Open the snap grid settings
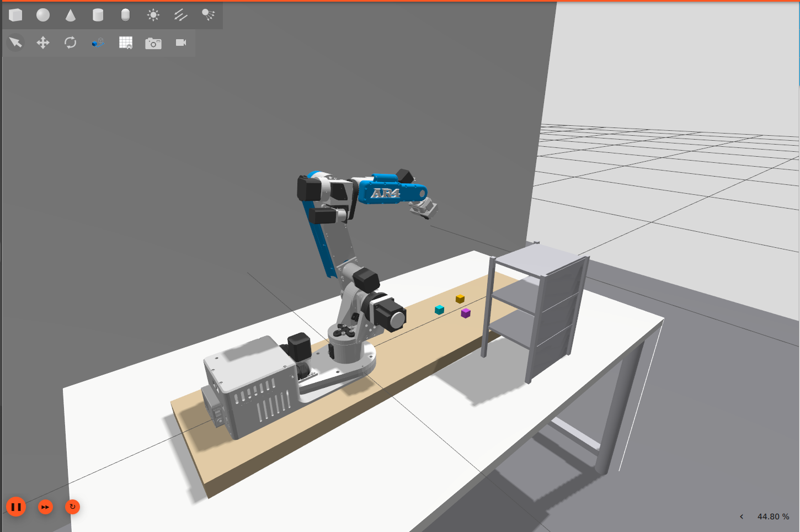800x532 pixels. tap(126, 42)
